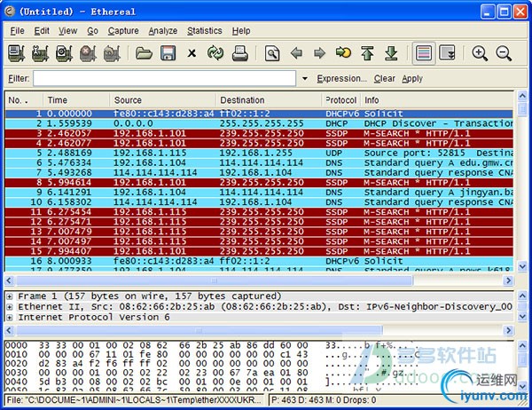
Task: Select packet 9 DNS query jingyan row
Action: [x=259, y=193]
